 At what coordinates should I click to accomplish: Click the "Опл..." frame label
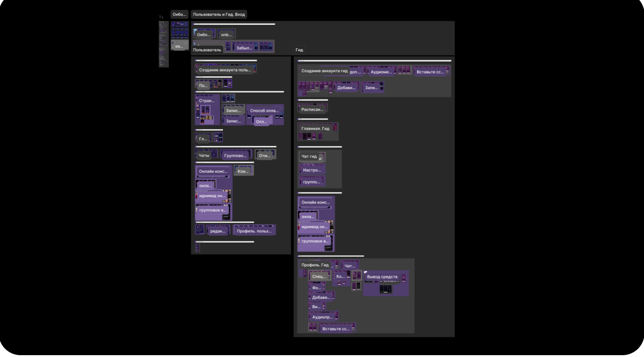tap(261, 122)
